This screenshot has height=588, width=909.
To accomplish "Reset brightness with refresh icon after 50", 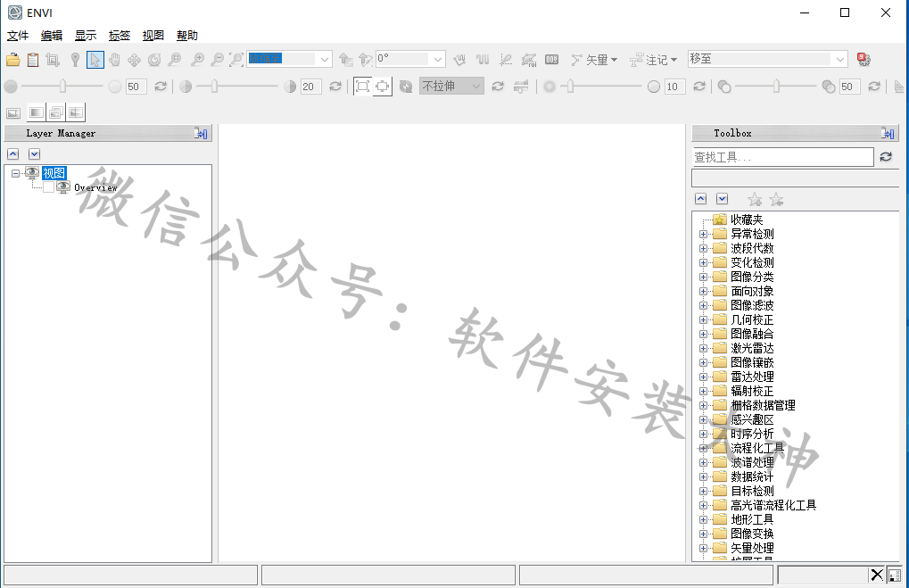I will pos(161,87).
